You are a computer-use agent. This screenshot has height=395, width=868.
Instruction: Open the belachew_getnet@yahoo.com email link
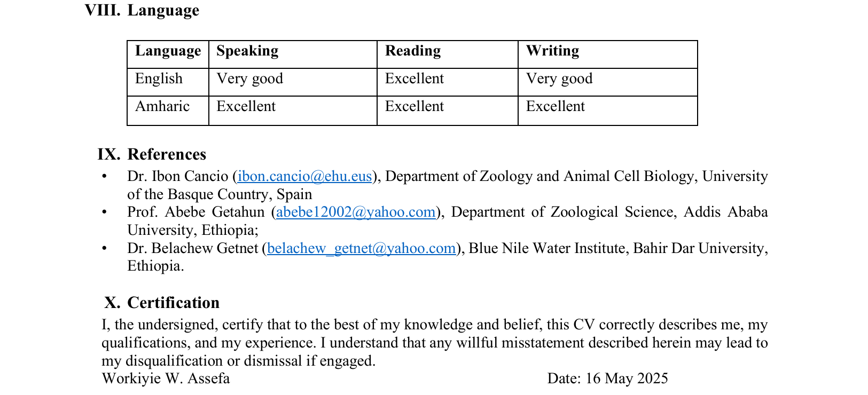point(362,248)
